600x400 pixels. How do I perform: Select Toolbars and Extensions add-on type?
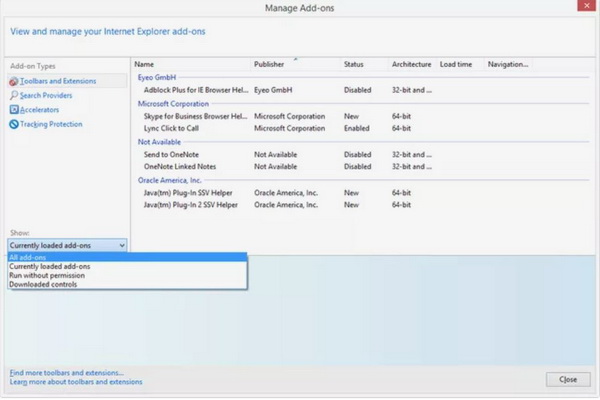pos(67,81)
